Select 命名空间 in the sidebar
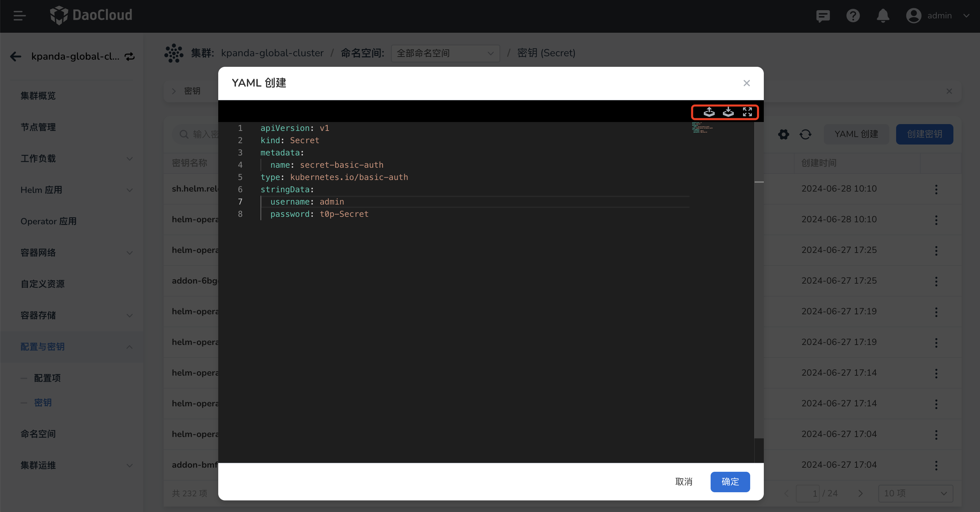 [38, 434]
